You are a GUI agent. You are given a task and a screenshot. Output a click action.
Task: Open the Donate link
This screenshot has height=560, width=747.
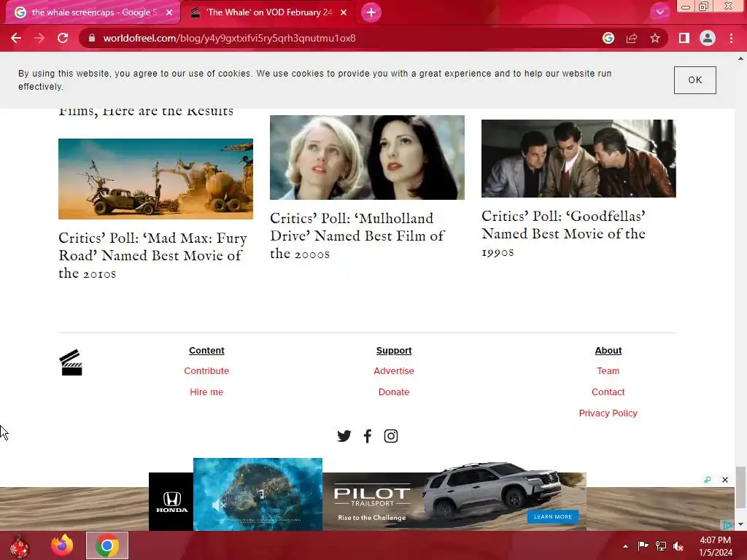(393, 392)
